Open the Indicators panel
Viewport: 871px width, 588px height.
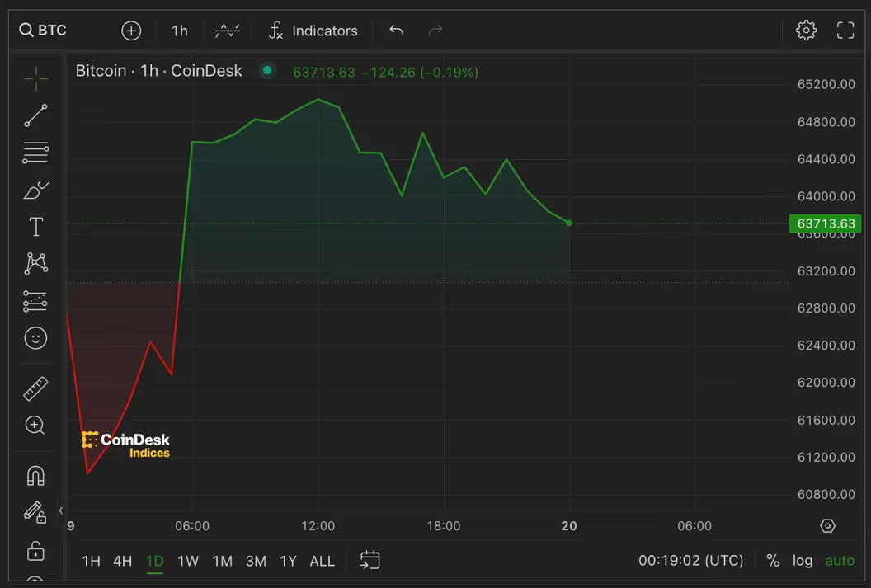tap(313, 31)
